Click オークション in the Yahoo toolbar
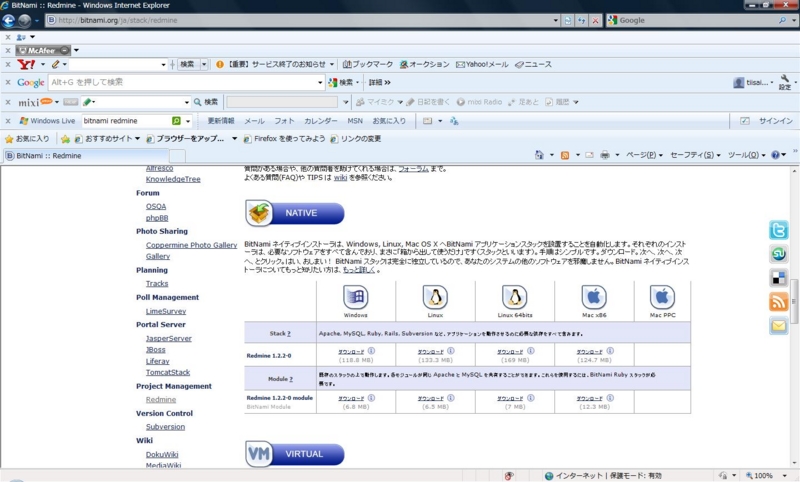Viewport: 800px width, 482px height. tap(424, 64)
